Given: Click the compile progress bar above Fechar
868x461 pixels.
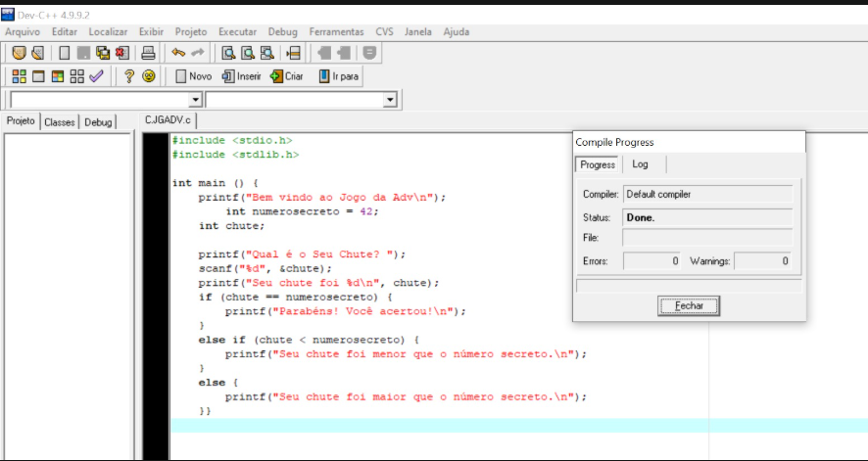Looking at the screenshot, I should click(x=689, y=286).
